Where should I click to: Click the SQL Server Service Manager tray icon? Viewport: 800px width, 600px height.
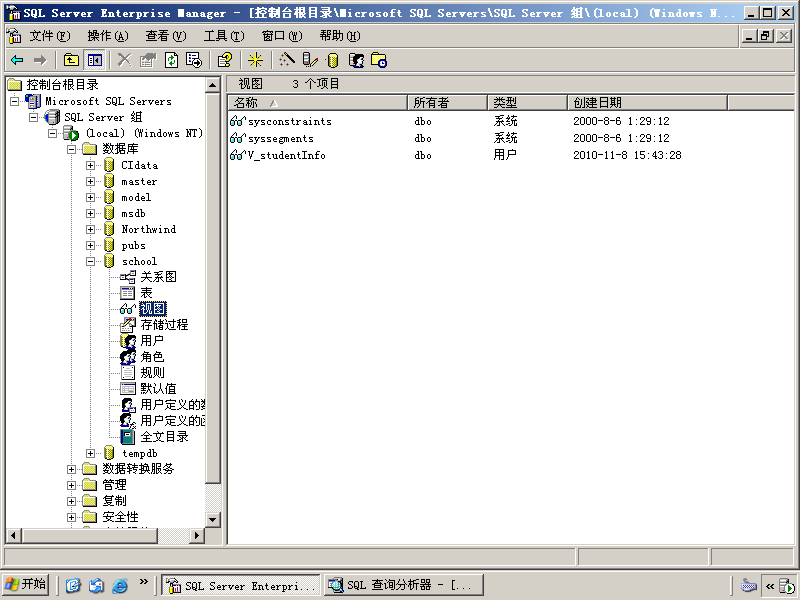click(787, 586)
